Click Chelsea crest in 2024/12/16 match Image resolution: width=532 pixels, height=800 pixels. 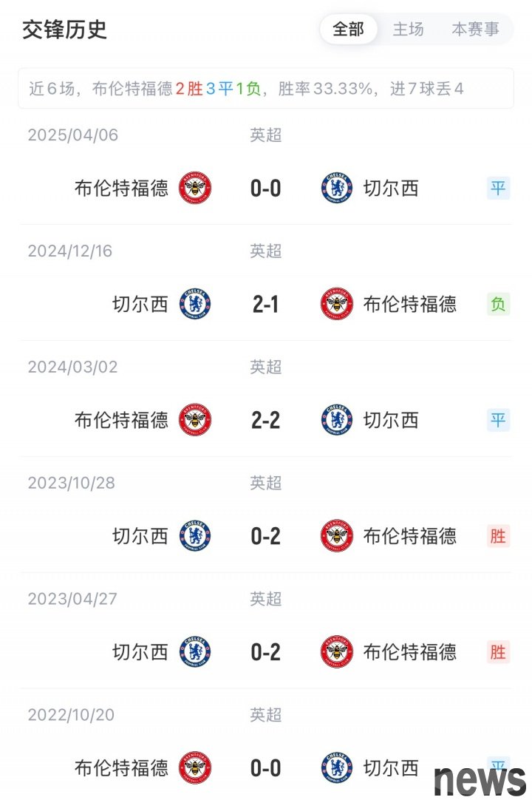click(x=195, y=304)
